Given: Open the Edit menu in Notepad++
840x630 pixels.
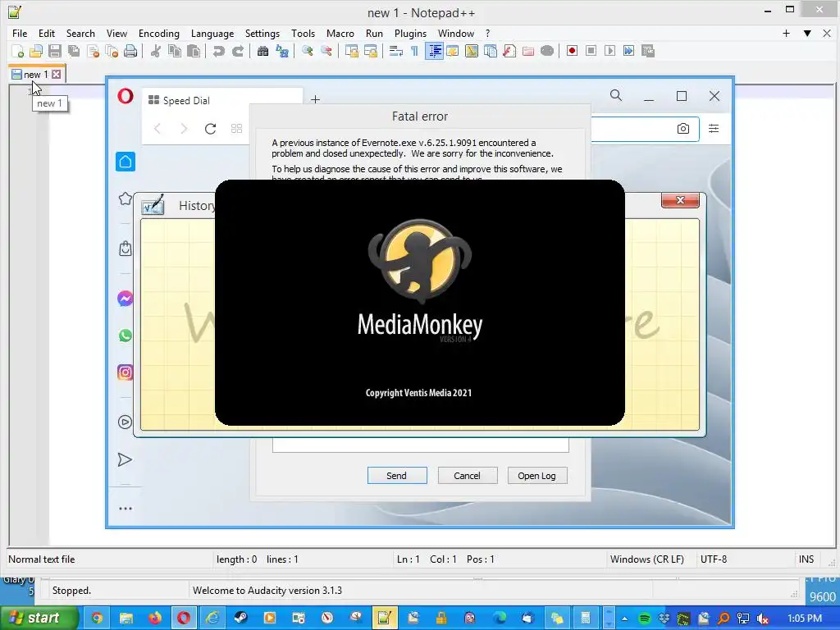Looking at the screenshot, I should point(47,33).
